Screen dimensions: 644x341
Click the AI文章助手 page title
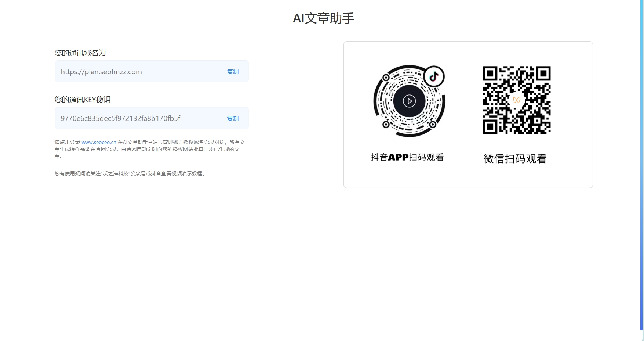tap(323, 18)
